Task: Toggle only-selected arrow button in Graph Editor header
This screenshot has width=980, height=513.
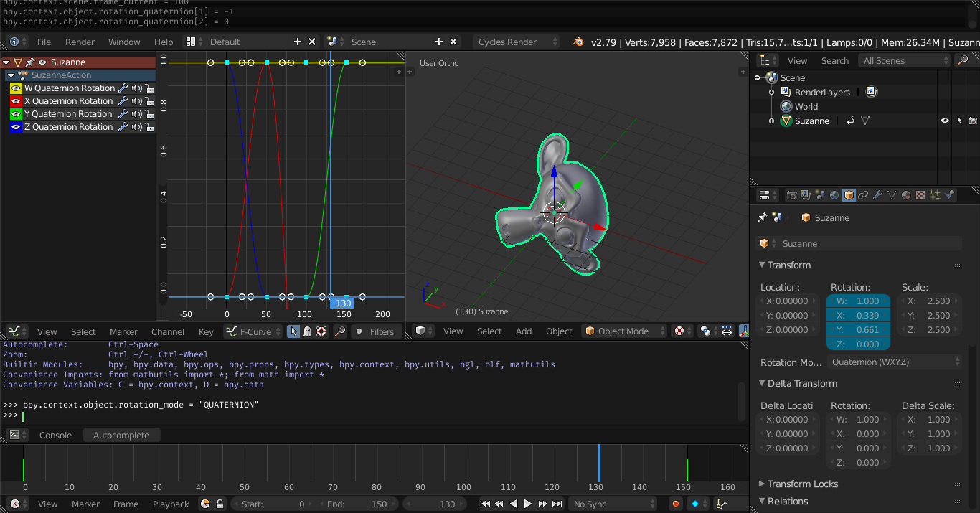Action: (293, 331)
